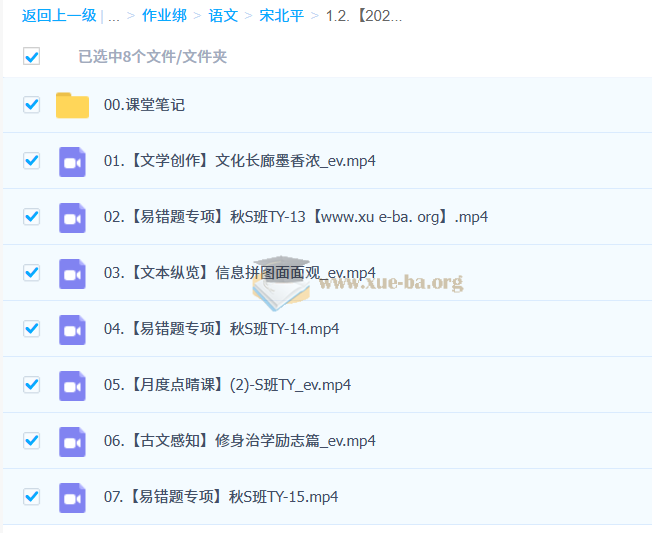Viewport: 652px width, 533px height.
Task: Open file 07.【易错题专项】秋S班TY-15.mp4
Action: pos(220,497)
